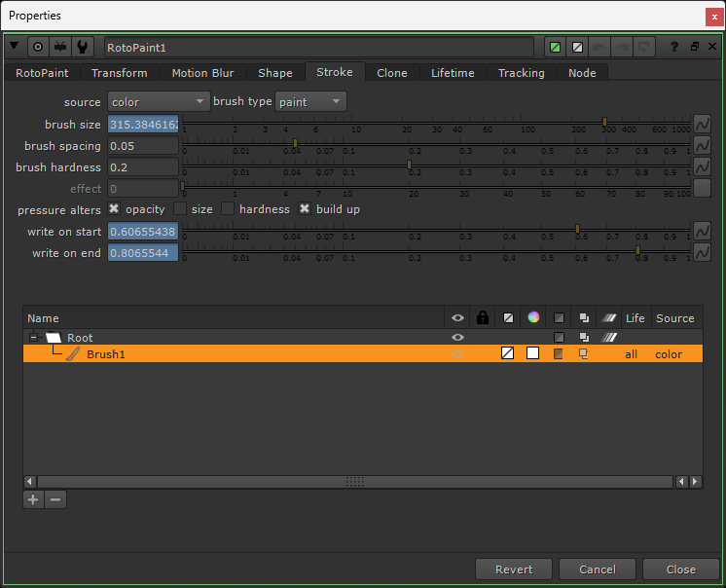Click Brush1 blending mode icon

click(x=584, y=354)
